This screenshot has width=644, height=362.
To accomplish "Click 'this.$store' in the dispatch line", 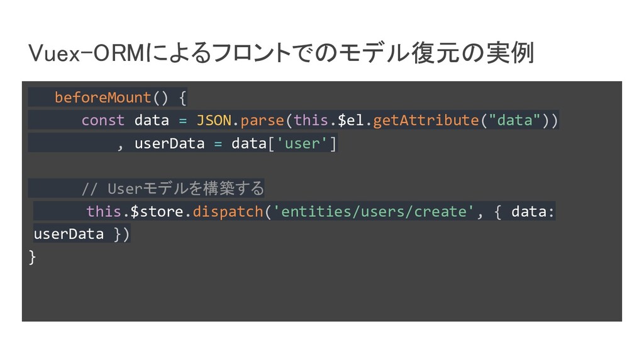I will pyautogui.click(x=135, y=211).
